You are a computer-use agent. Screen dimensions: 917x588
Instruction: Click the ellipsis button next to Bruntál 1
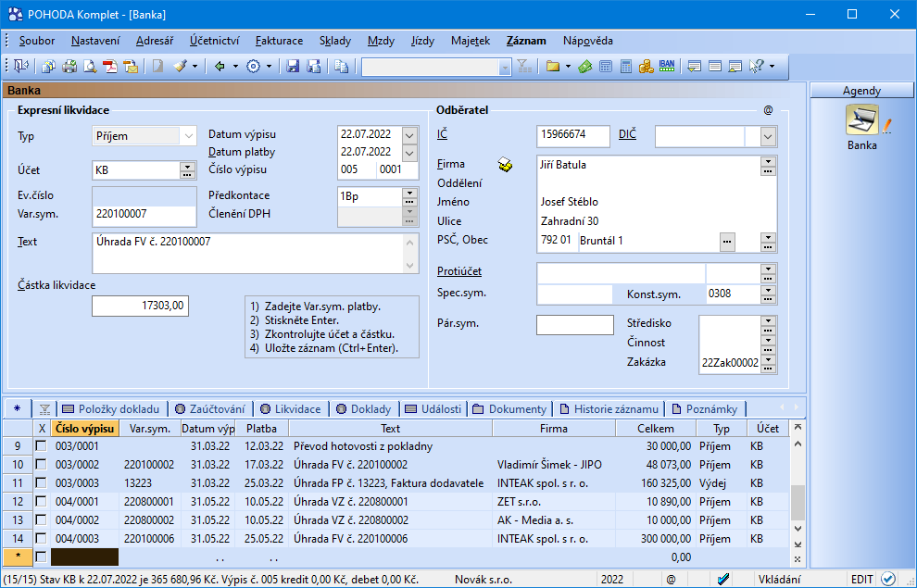[x=727, y=242]
